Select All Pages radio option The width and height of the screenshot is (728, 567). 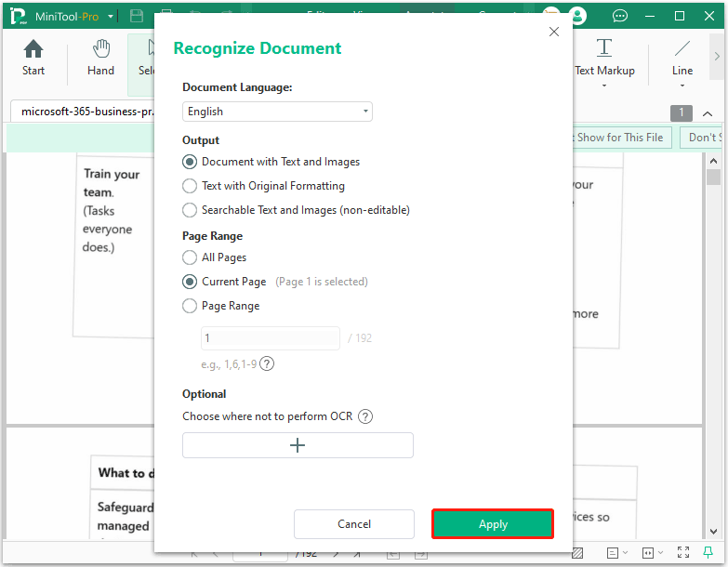coord(190,257)
